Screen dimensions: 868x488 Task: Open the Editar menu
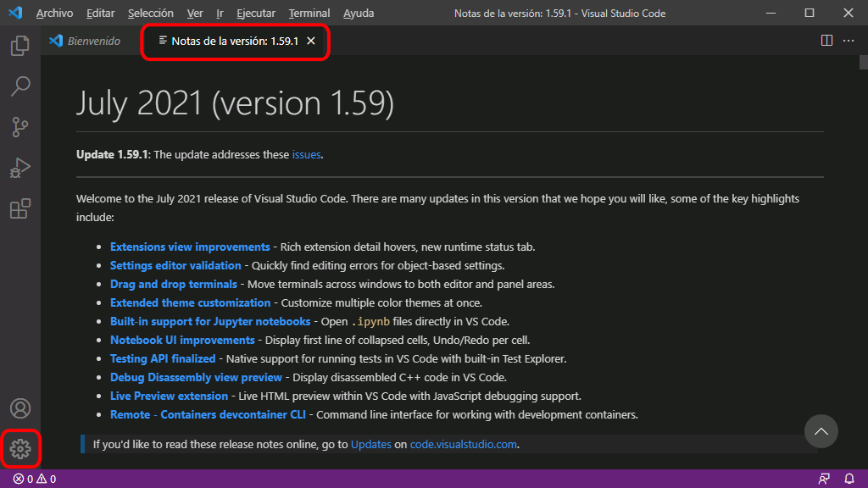pos(100,13)
